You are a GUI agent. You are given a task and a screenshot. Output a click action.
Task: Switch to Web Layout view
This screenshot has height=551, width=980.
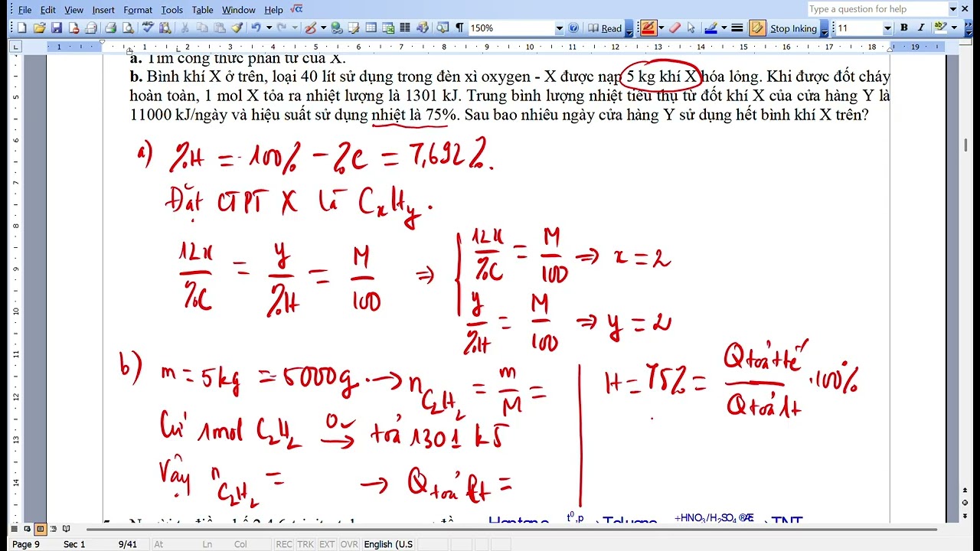pyautogui.click(x=27, y=529)
